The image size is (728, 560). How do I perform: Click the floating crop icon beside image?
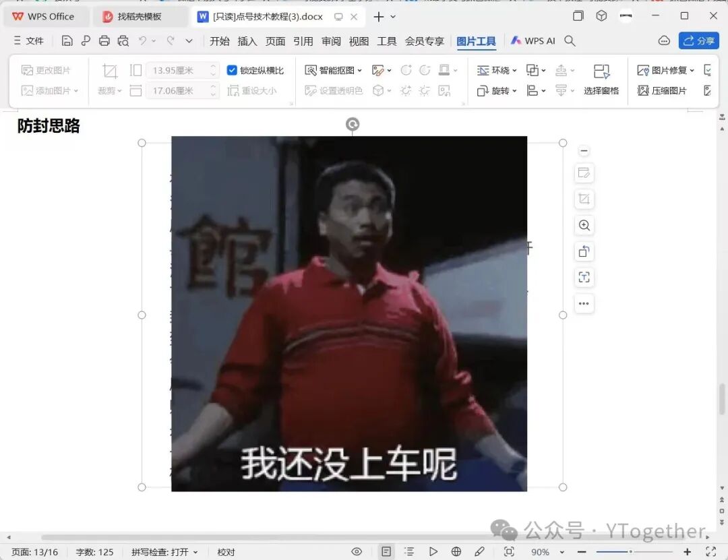[584, 199]
